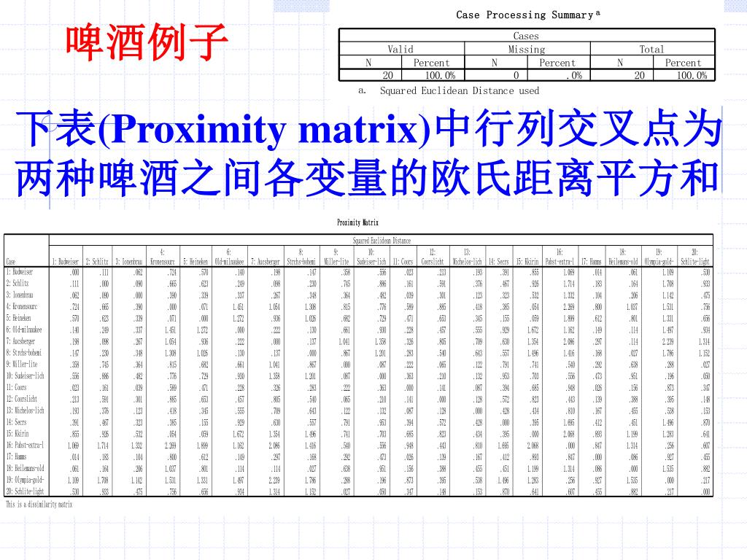Click the 'Case' header cell
Image resolution: width=747 pixels, height=560 pixels.
(10, 262)
